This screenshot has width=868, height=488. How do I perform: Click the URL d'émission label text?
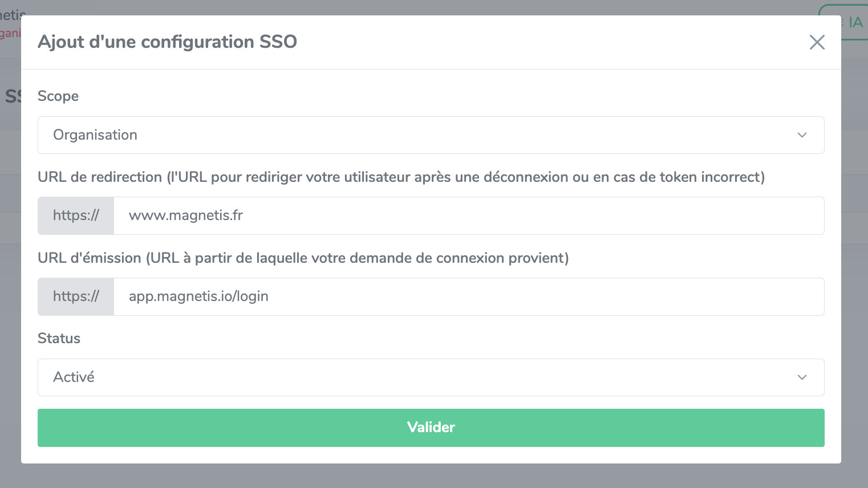(x=303, y=258)
